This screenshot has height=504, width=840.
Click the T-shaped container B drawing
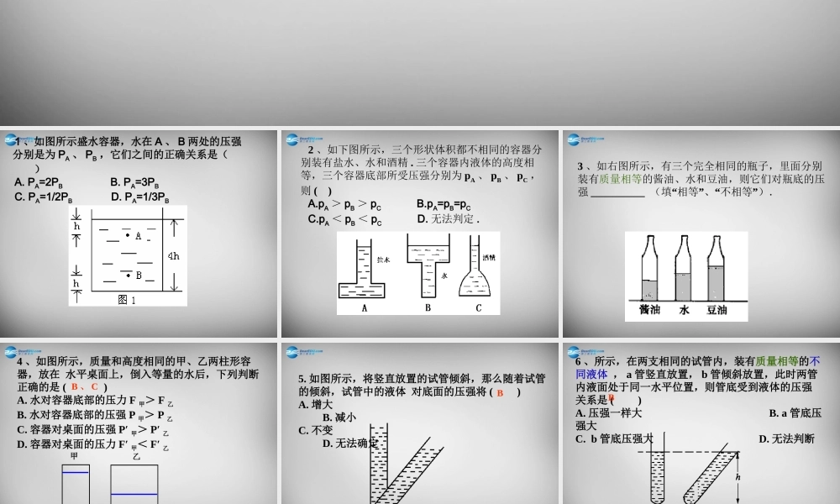pos(428,266)
